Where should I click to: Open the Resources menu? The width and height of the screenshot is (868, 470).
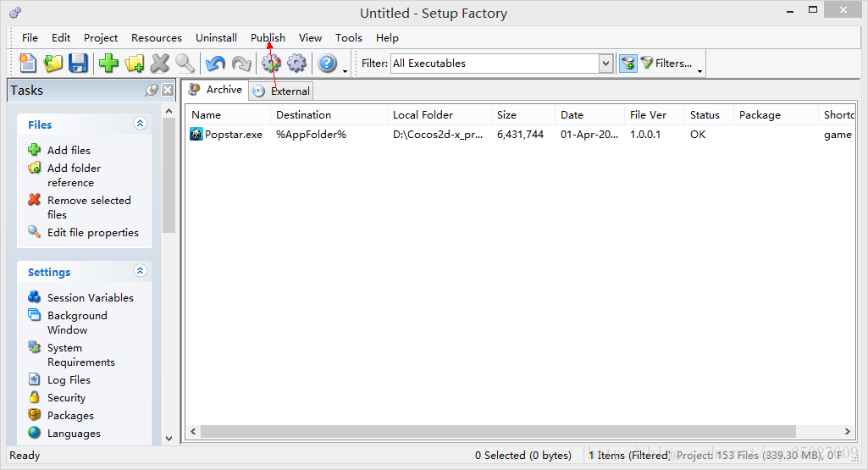tap(157, 37)
